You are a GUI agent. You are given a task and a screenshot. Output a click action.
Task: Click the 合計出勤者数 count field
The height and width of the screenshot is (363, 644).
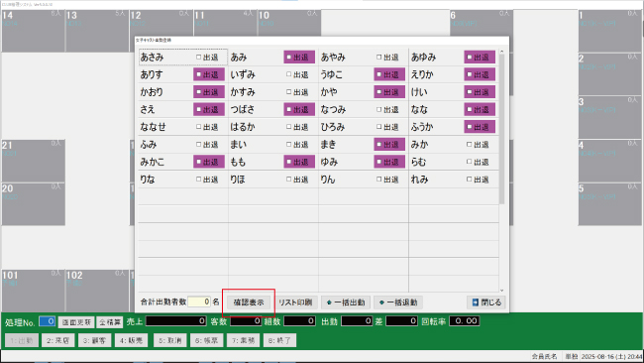coord(199,302)
